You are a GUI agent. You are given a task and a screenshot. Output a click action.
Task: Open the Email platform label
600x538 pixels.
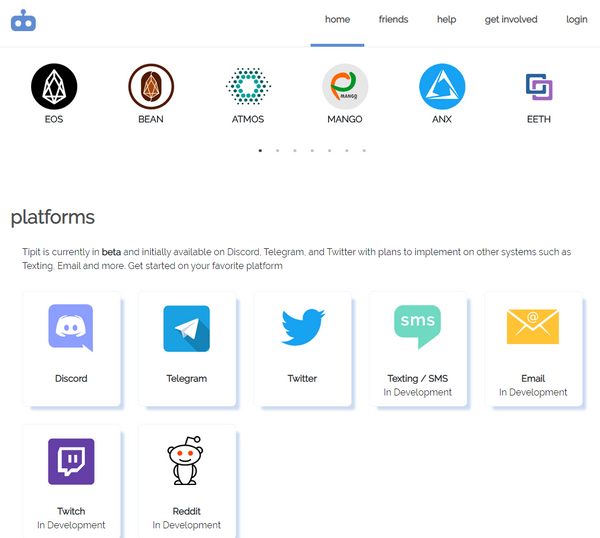tap(533, 378)
